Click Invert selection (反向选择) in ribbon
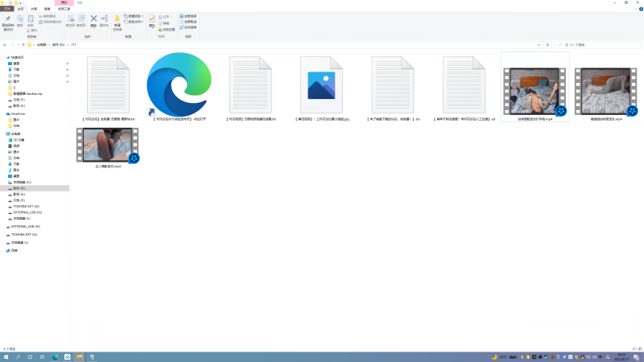Image resolution: width=644 pixels, height=362 pixels. [x=188, y=27]
